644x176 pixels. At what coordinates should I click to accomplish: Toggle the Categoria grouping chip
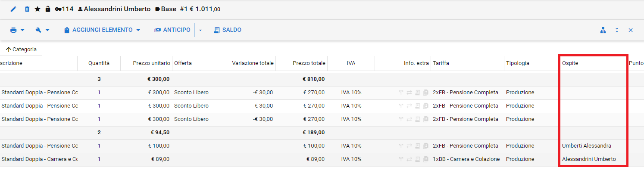coord(21,49)
